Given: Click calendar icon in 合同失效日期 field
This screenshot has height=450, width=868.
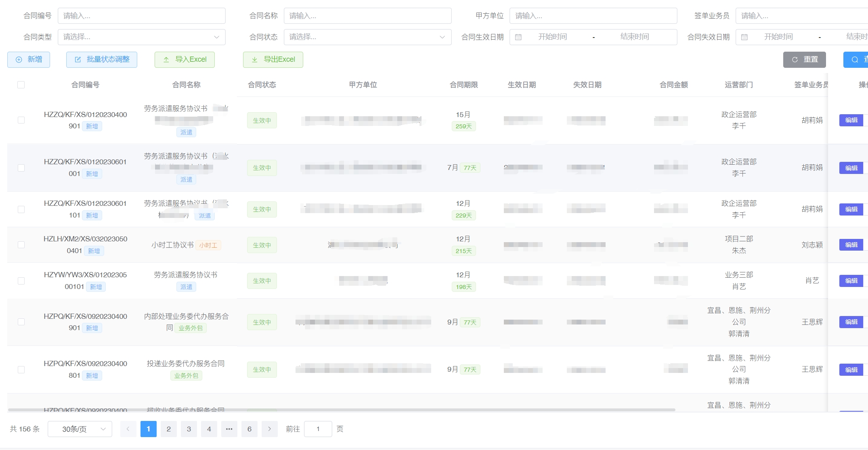Looking at the screenshot, I should (x=744, y=37).
